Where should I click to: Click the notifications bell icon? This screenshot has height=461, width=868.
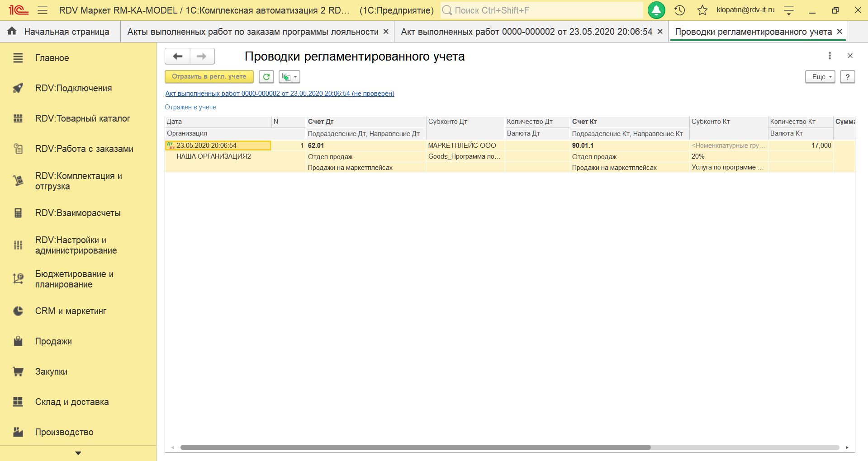[x=656, y=10]
